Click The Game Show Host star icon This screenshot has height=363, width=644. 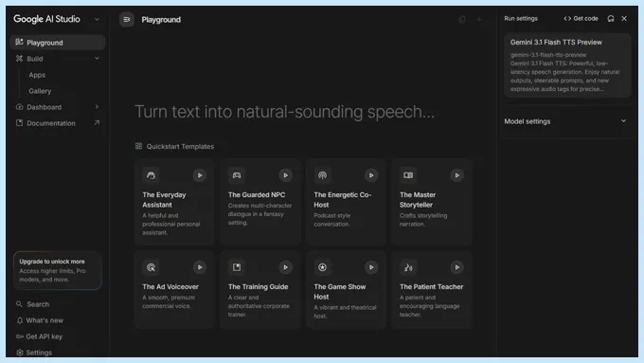322,267
